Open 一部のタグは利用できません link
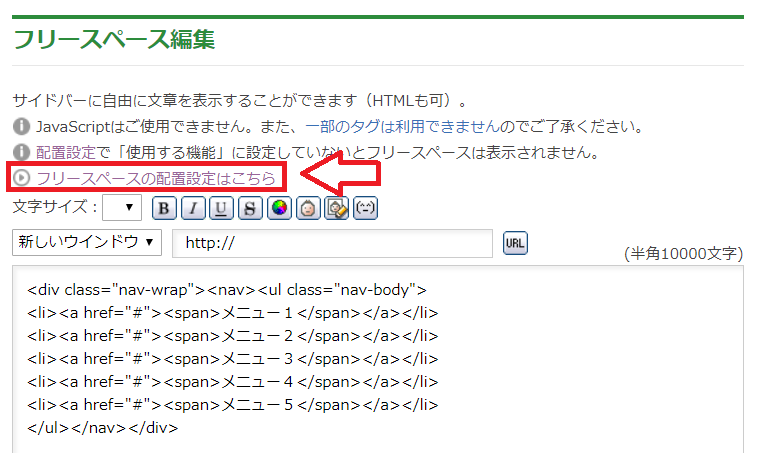758x453 pixels. tap(402, 127)
